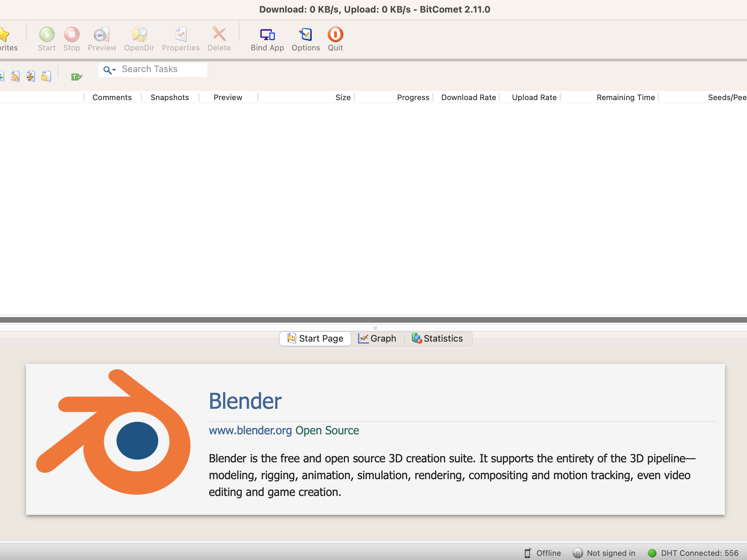Click the orange Quit icon
The width and height of the screenshot is (747, 560).
pos(335,35)
